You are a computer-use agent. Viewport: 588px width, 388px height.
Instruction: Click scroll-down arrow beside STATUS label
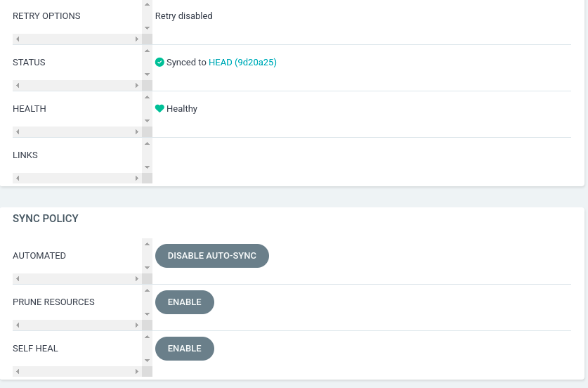click(147, 74)
